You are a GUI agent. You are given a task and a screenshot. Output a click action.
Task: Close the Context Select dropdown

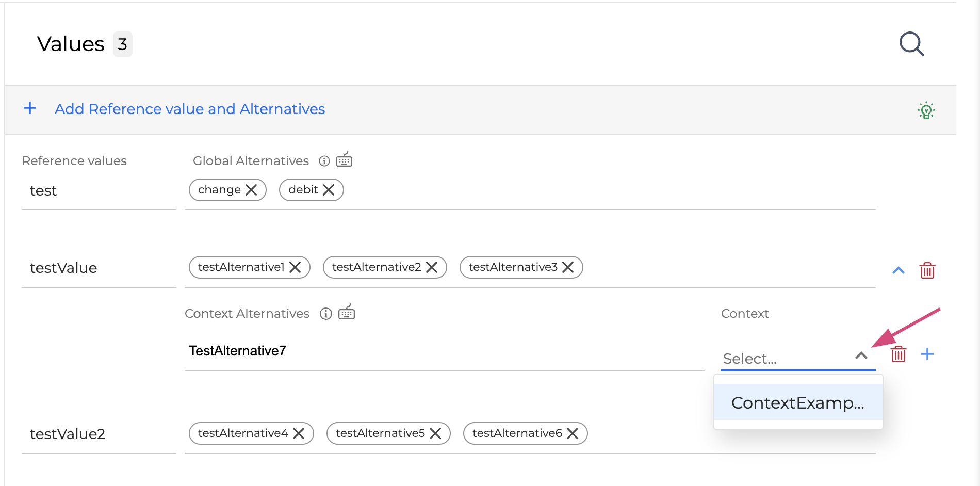coord(861,355)
